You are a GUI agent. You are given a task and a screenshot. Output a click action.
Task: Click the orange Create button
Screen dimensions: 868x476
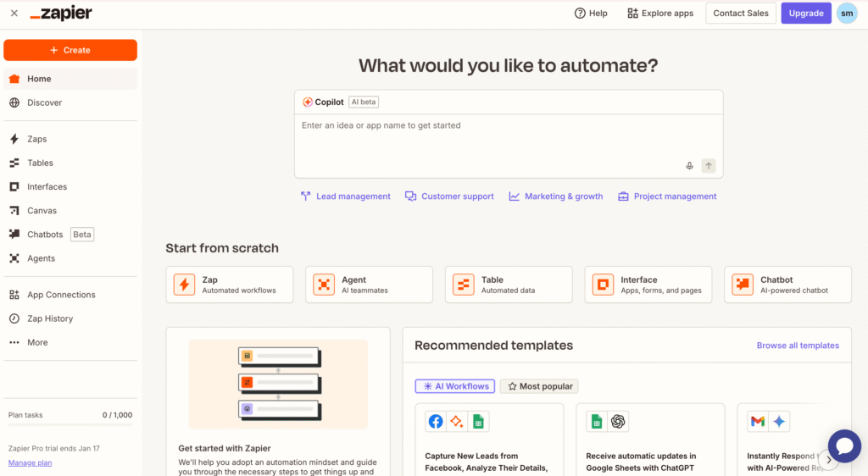pos(70,50)
